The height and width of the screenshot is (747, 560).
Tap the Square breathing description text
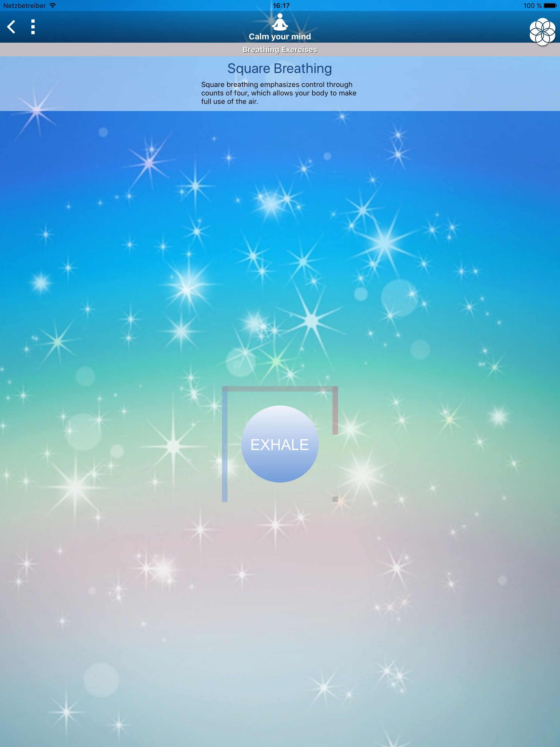[279, 93]
